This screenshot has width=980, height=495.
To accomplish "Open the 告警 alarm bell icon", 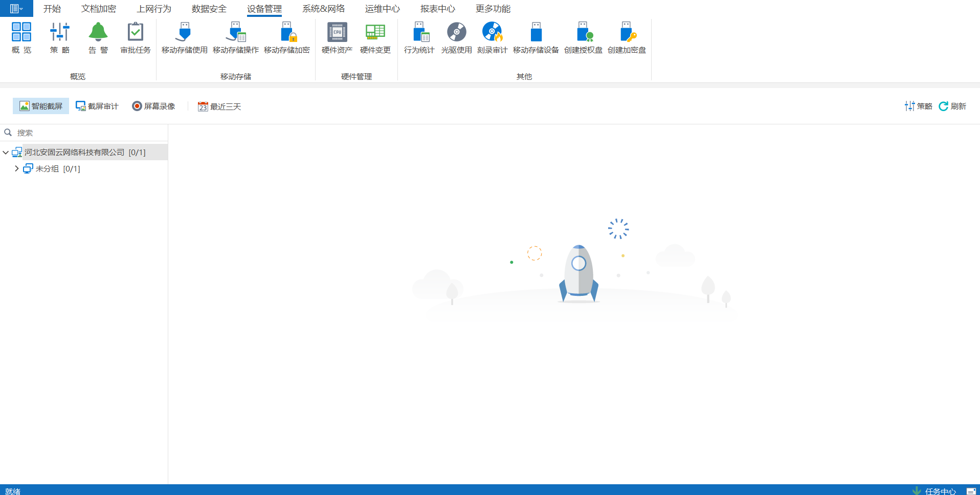I will pyautogui.click(x=98, y=37).
